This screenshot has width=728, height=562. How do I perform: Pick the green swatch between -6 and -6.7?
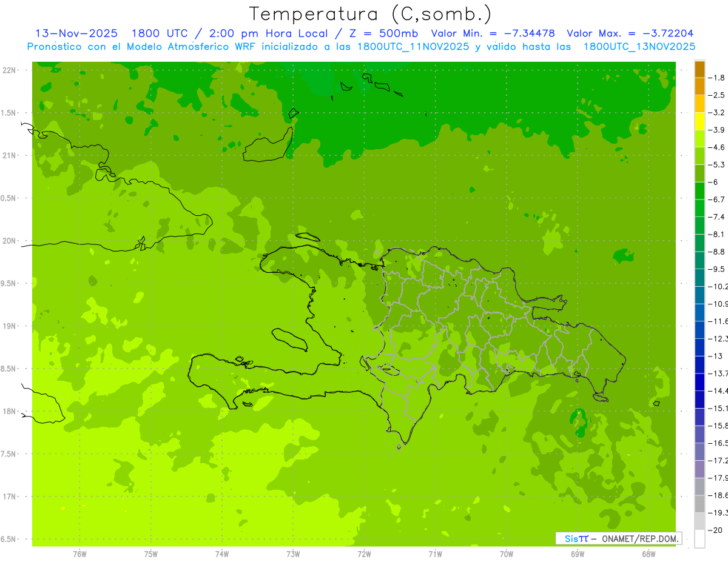[699, 190]
